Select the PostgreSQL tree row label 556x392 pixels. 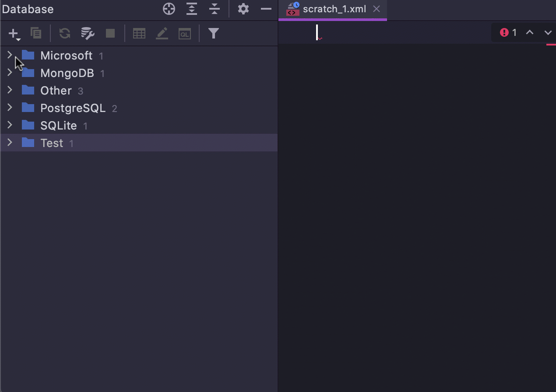tap(73, 108)
